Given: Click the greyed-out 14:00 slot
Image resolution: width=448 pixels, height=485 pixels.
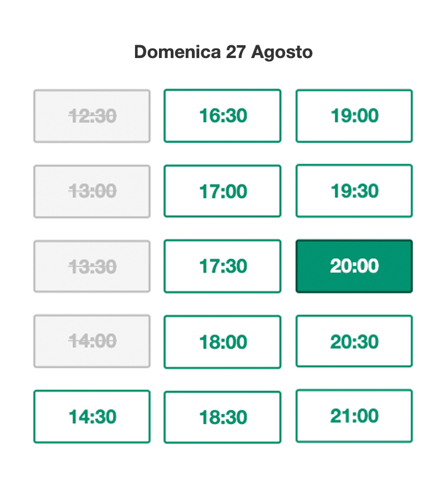Looking at the screenshot, I should click(92, 341).
